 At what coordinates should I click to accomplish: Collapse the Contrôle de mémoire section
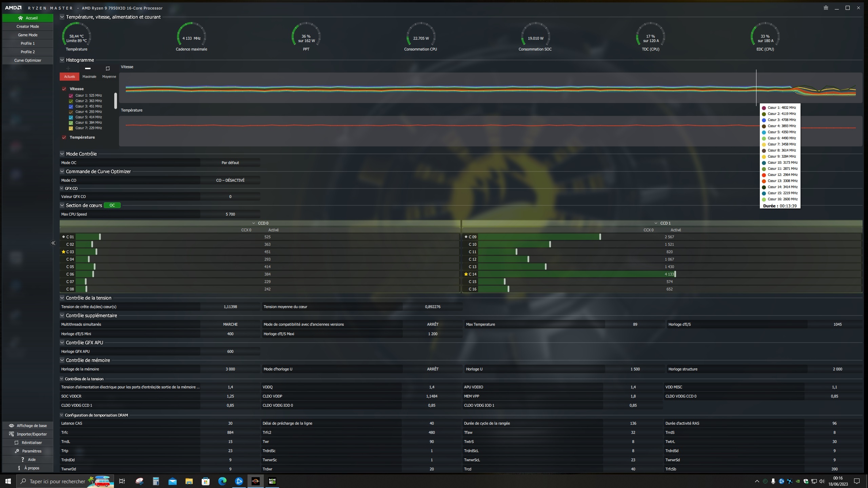(62, 360)
